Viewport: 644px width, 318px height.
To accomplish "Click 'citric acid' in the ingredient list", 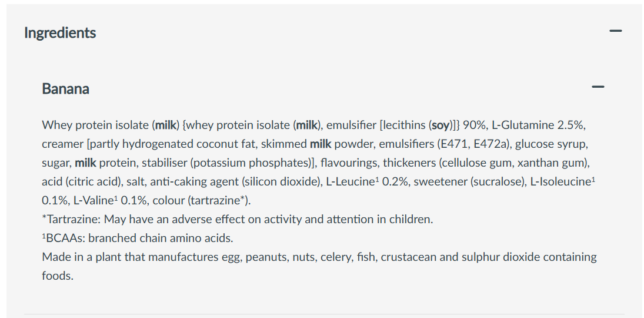I will point(89,181).
